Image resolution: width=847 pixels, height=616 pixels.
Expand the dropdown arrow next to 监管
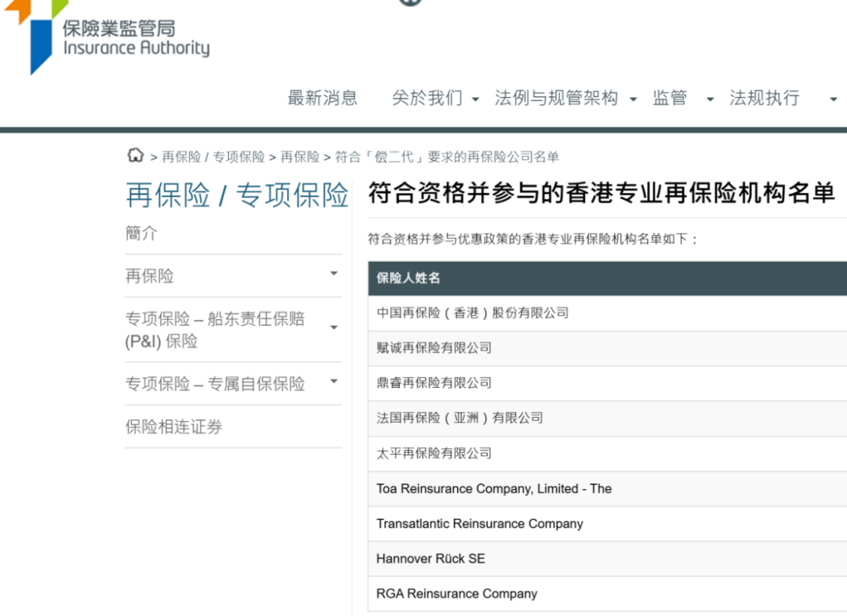click(x=710, y=100)
